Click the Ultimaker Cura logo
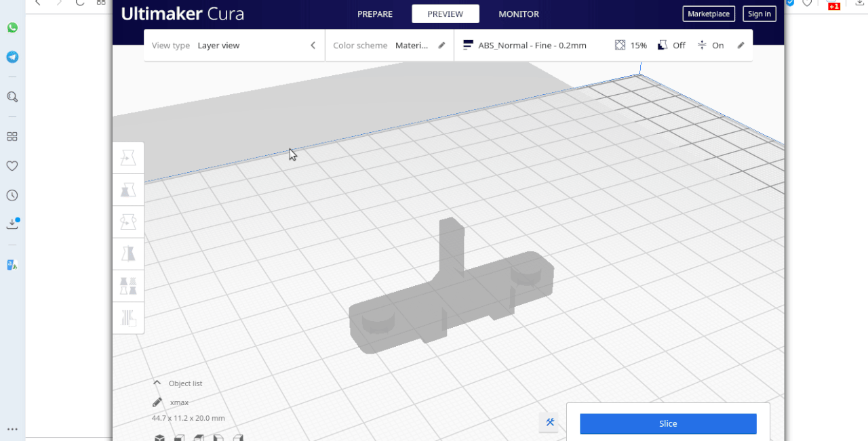868x441 pixels. tap(182, 14)
